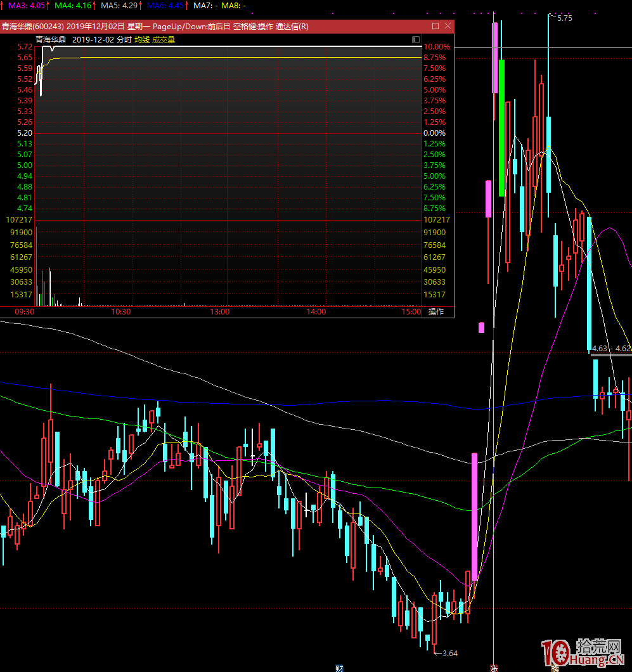Click the 3.64 low price label

[x=449, y=653]
